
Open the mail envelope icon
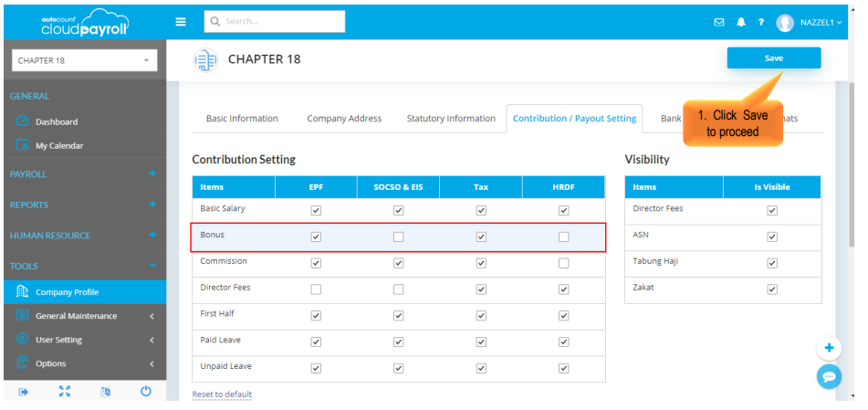[x=719, y=22]
